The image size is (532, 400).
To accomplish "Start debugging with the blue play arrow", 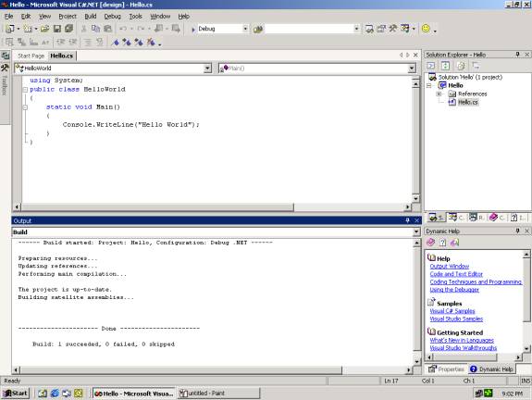I will tap(193, 30).
